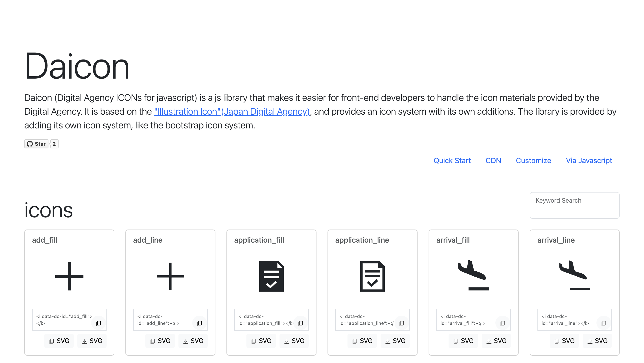The height and width of the screenshot is (363, 644).
Task: Open the Customize navigation link
Action: (x=533, y=161)
